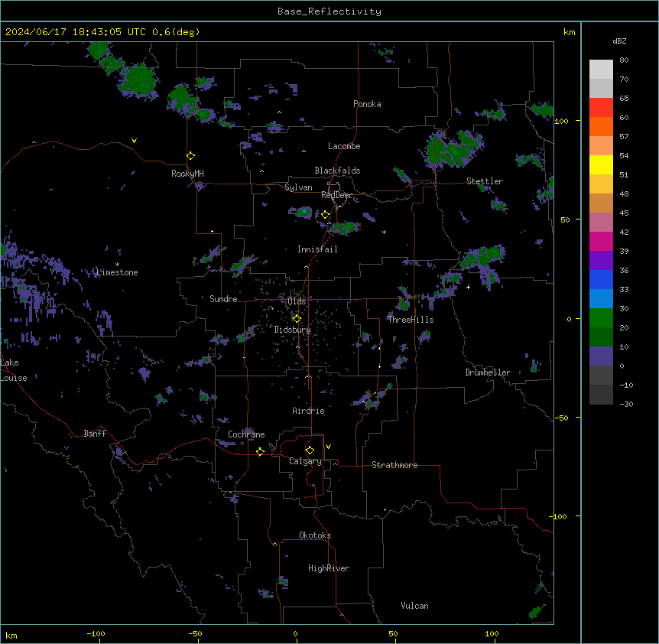
Task: Click the yellow diamond marker beside RedDeer
Action: pyautogui.click(x=326, y=215)
